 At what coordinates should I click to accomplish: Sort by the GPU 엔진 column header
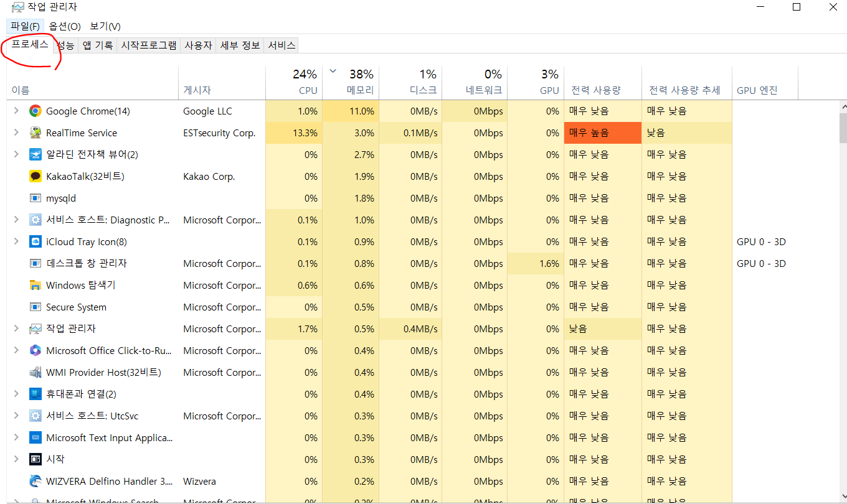point(765,83)
